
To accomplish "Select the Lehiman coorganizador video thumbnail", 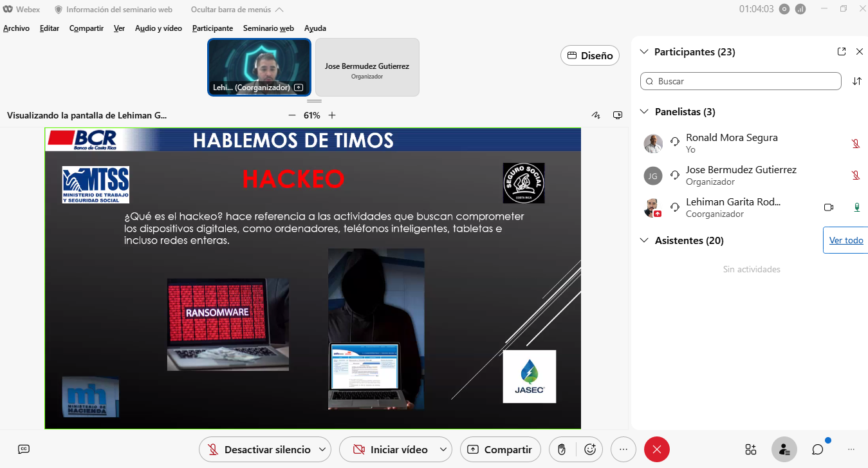I will 259,67.
